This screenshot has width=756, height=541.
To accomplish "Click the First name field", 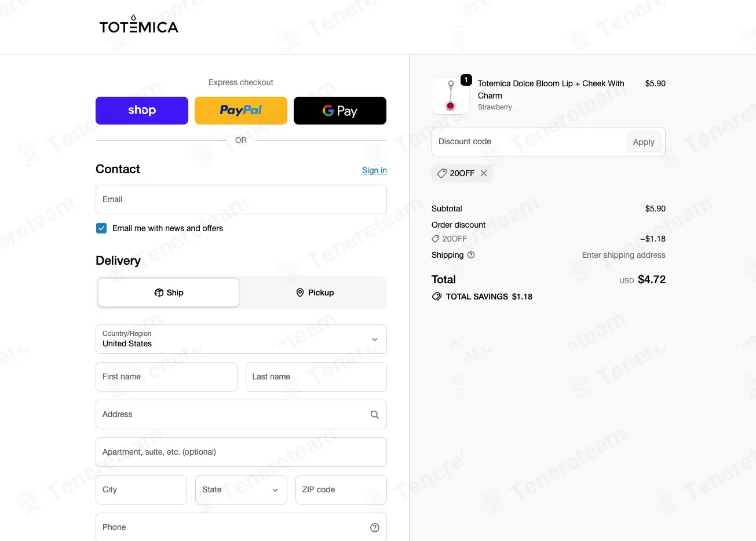I will click(166, 376).
